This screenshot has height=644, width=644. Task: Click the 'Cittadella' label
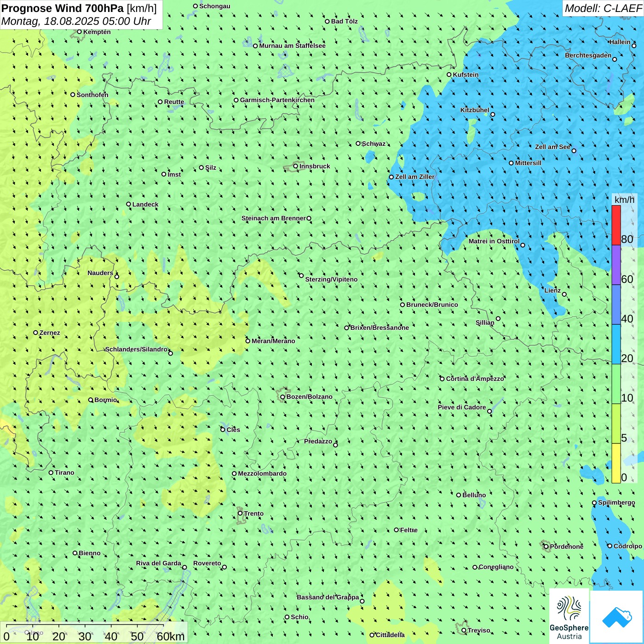[390, 635]
